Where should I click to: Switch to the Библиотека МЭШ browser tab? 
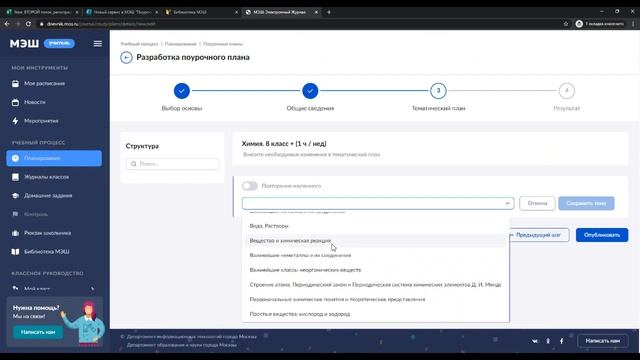click(x=202, y=12)
